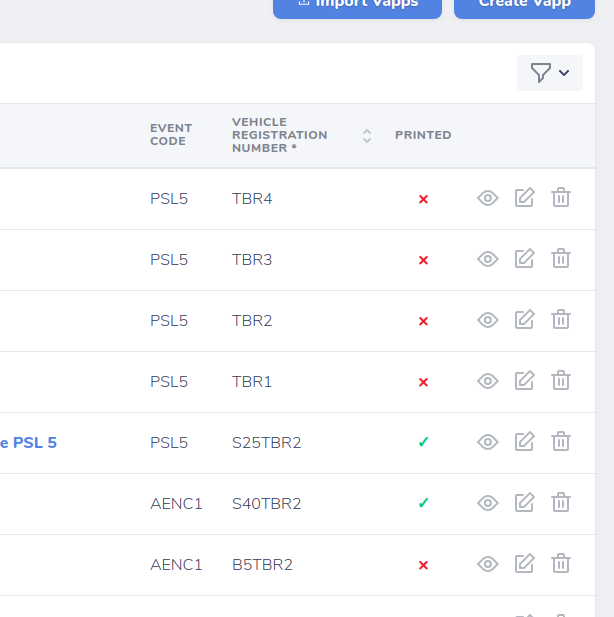
Task: Click the red X for TBR4
Action: (423, 199)
